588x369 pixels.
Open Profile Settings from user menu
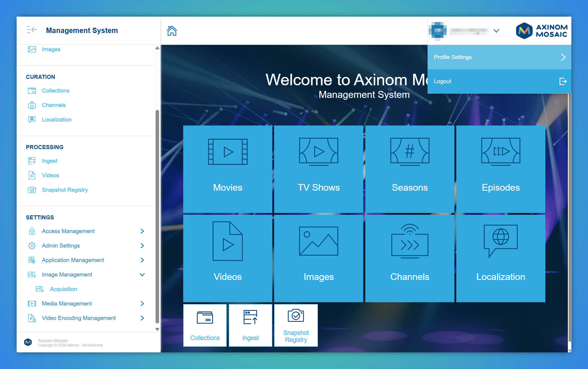499,57
